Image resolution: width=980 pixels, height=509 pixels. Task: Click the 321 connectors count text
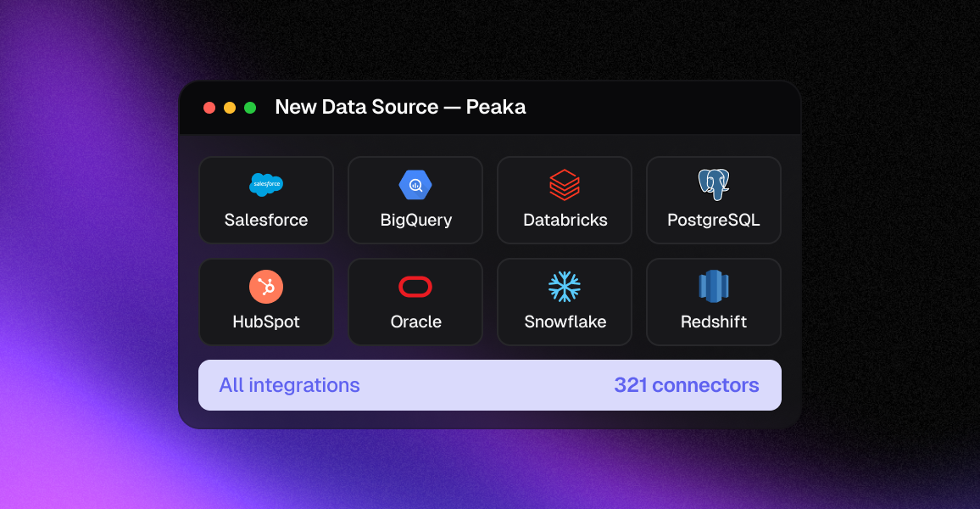[x=686, y=385]
